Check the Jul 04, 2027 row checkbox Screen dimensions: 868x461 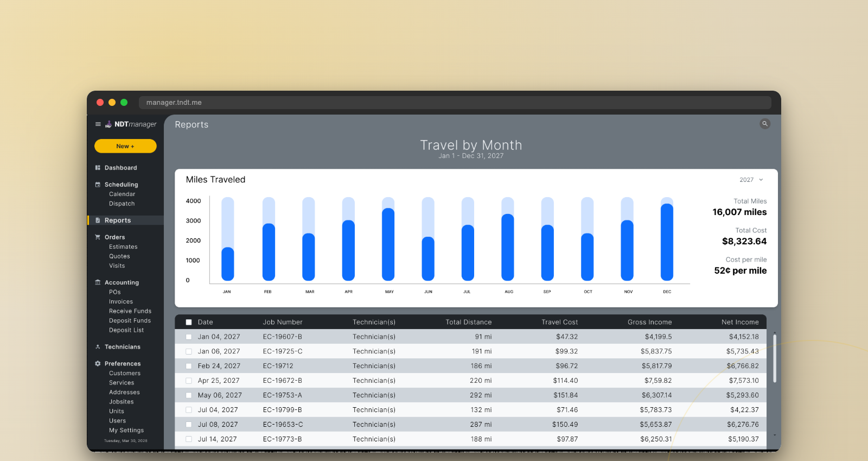[189, 411]
